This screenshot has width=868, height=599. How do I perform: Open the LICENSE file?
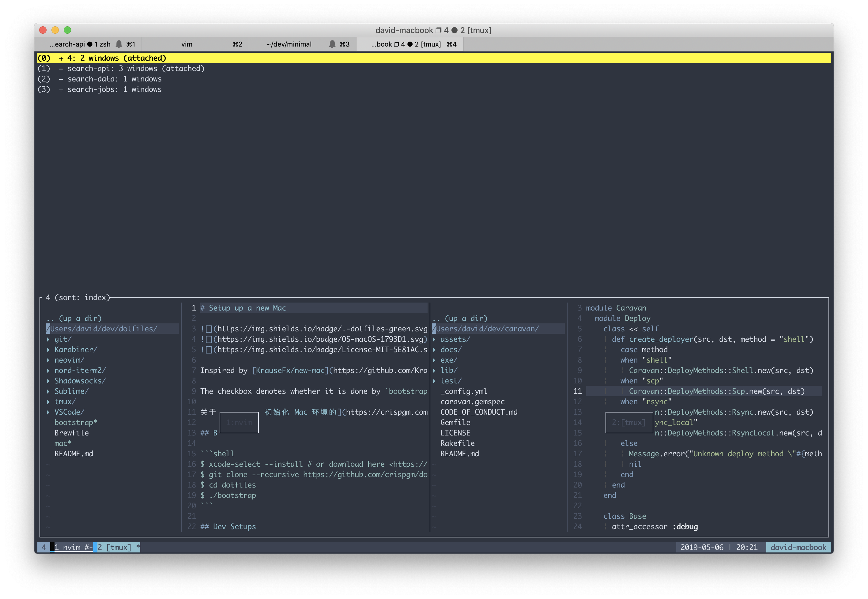point(455,433)
